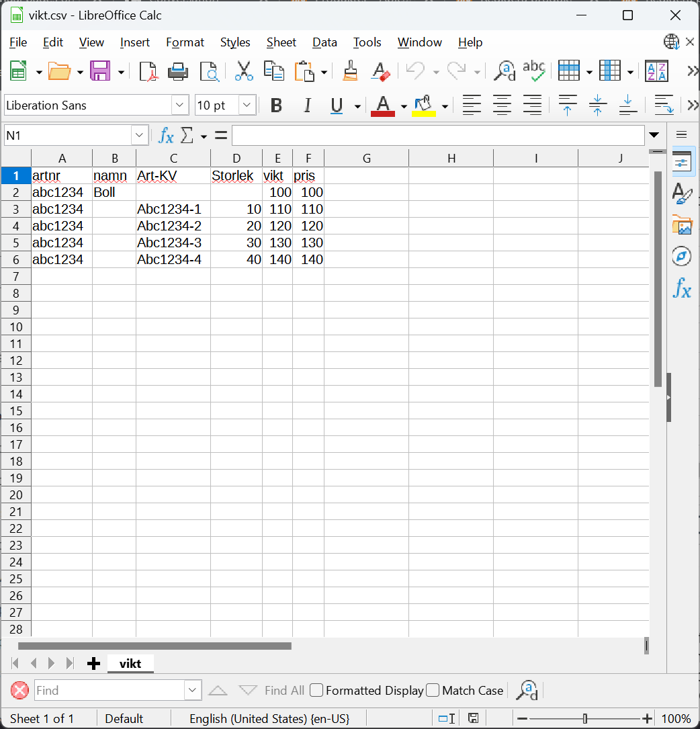Tick the Match Case checkbox
This screenshot has height=729, width=700.
click(x=433, y=690)
